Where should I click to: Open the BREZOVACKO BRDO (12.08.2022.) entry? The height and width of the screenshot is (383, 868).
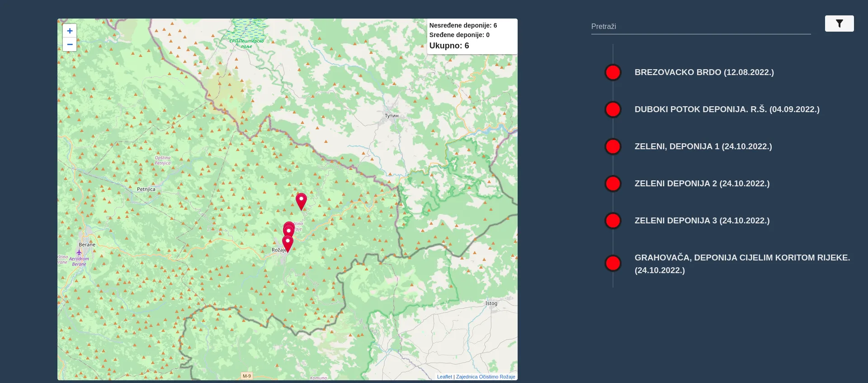704,72
